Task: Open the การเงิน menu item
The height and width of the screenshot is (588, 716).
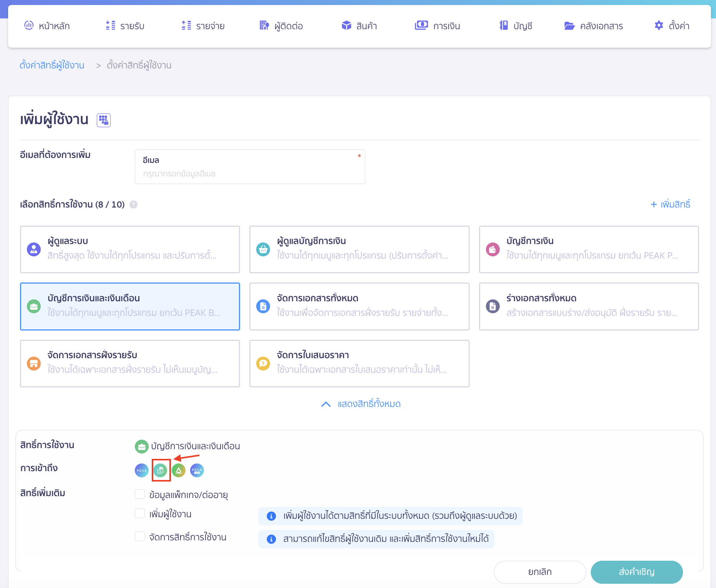Action: [x=438, y=26]
